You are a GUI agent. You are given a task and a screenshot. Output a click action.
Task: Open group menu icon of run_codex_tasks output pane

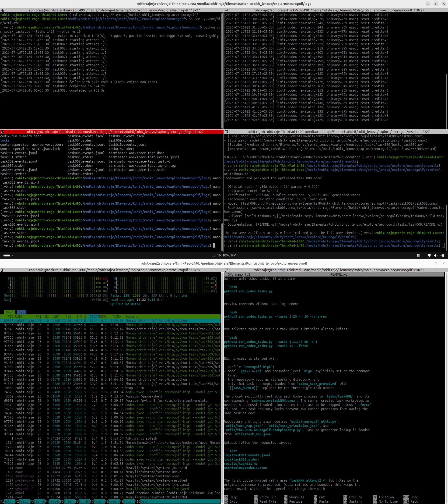click(x=3, y=10)
